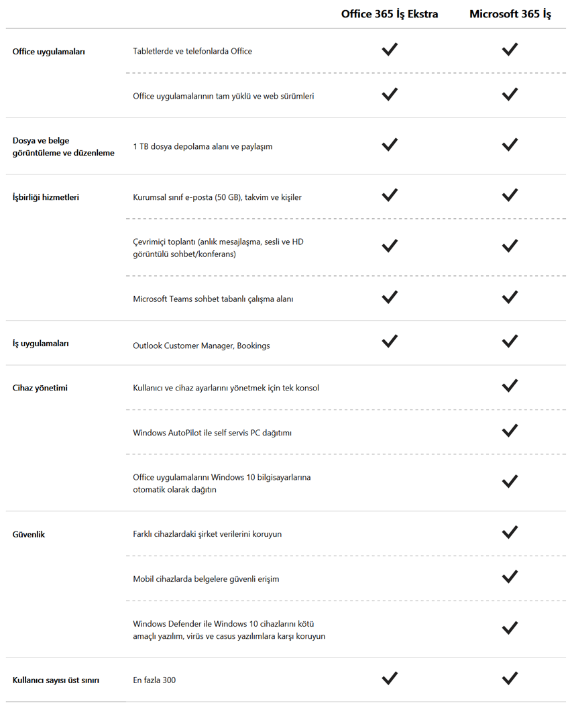Click Microsoft 365 İş checkmark for 1 TB dosya depolama
Image resolution: width=570 pixels, height=728 pixels.
[x=510, y=144]
